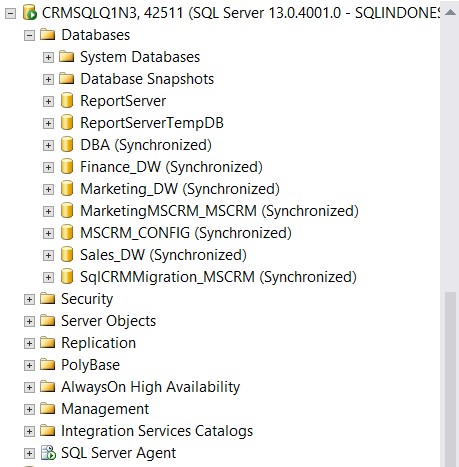Image resolution: width=459 pixels, height=467 pixels.
Task: Expand the SqlCRMMigration_MSCRM database node
Action: (x=48, y=277)
